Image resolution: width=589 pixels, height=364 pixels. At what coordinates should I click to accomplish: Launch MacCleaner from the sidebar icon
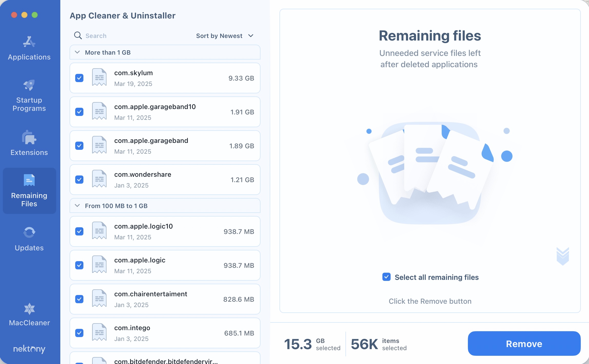pos(29,309)
